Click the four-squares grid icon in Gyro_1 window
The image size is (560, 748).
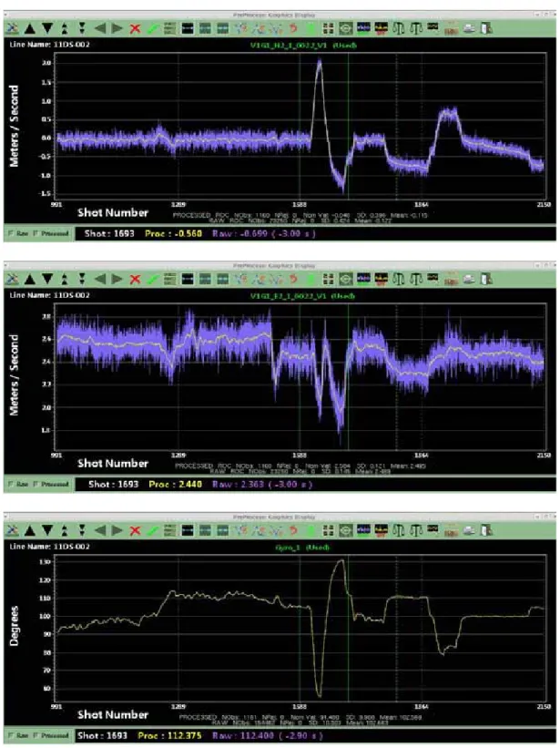tap(329, 530)
